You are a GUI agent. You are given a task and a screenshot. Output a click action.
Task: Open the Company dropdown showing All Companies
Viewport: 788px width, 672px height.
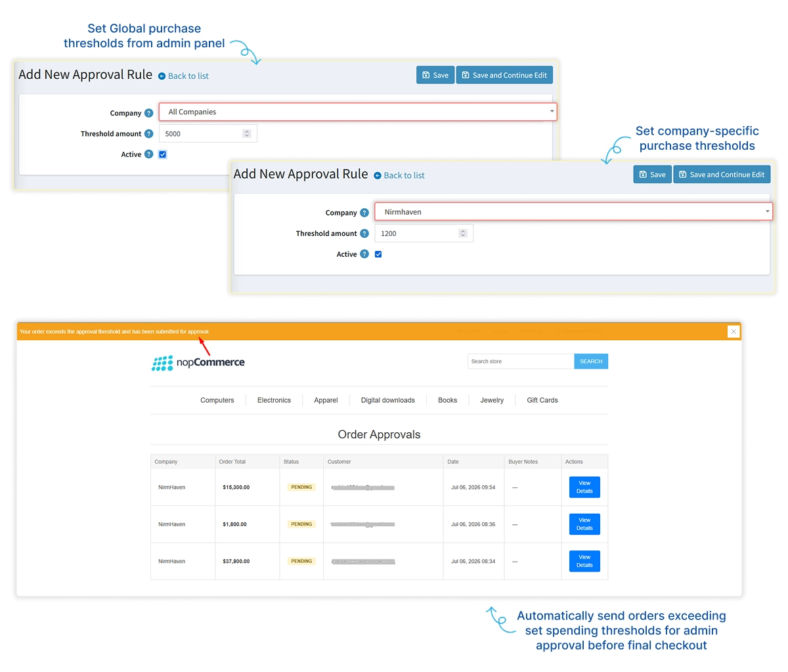358,112
